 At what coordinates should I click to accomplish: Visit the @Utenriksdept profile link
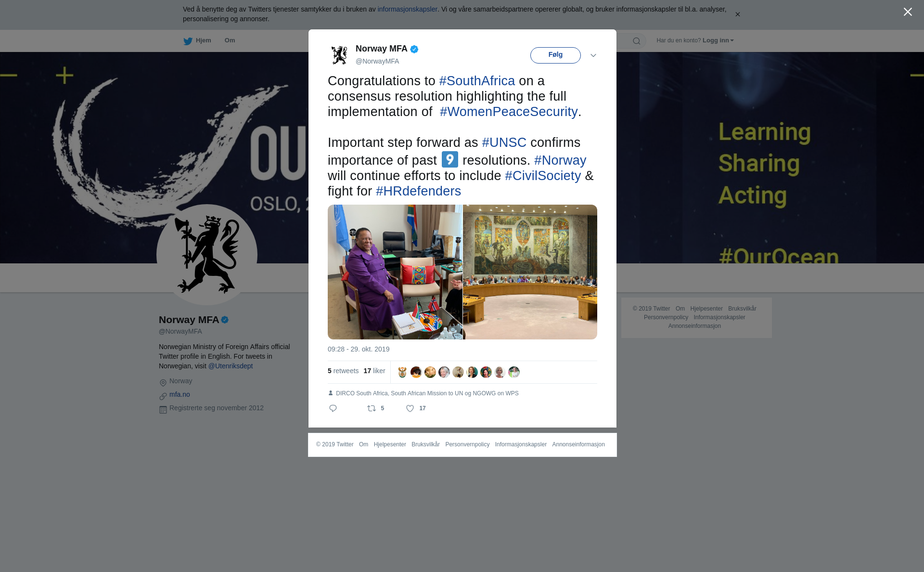pyautogui.click(x=231, y=366)
